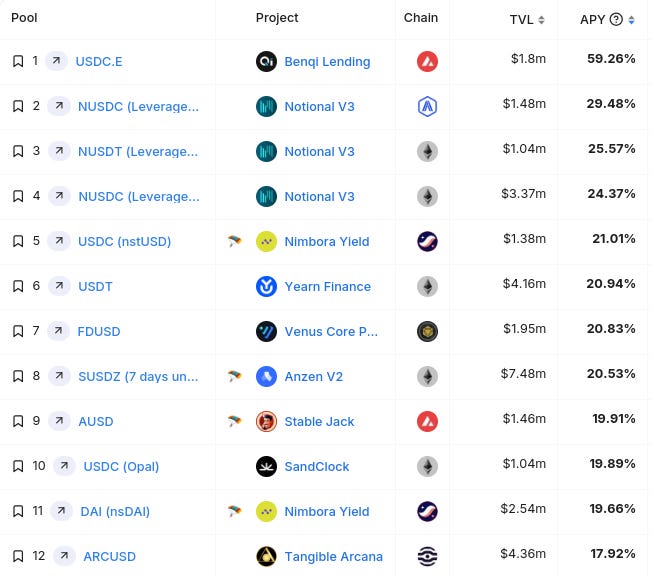The height and width of the screenshot is (576, 651).
Task: Bookmark the FDUSD pool
Action: pos(18,331)
